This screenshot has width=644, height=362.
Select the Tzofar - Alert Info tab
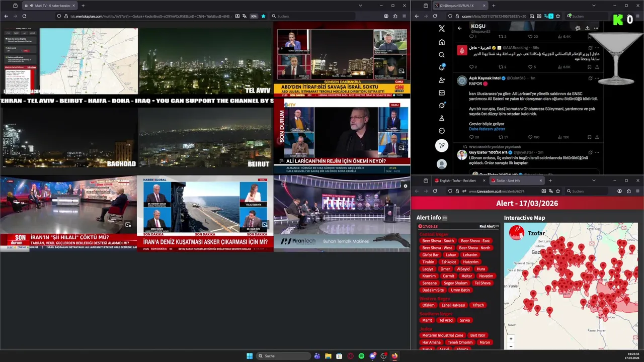517,180
